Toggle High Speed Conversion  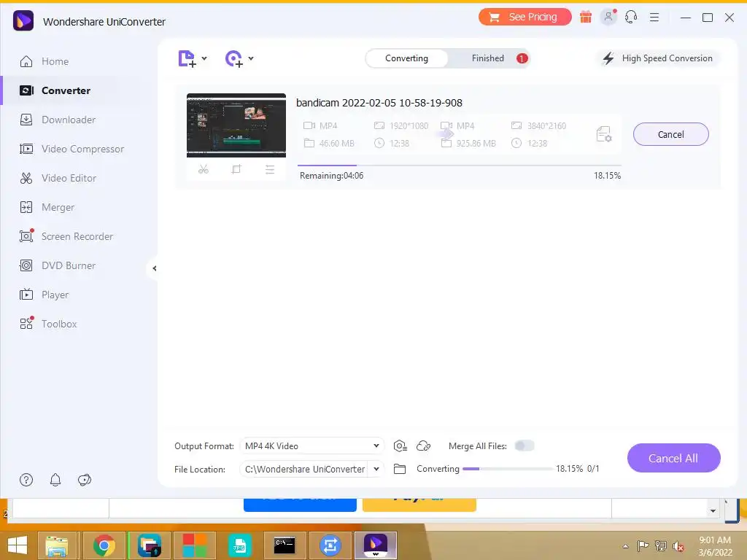tap(658, 58)
